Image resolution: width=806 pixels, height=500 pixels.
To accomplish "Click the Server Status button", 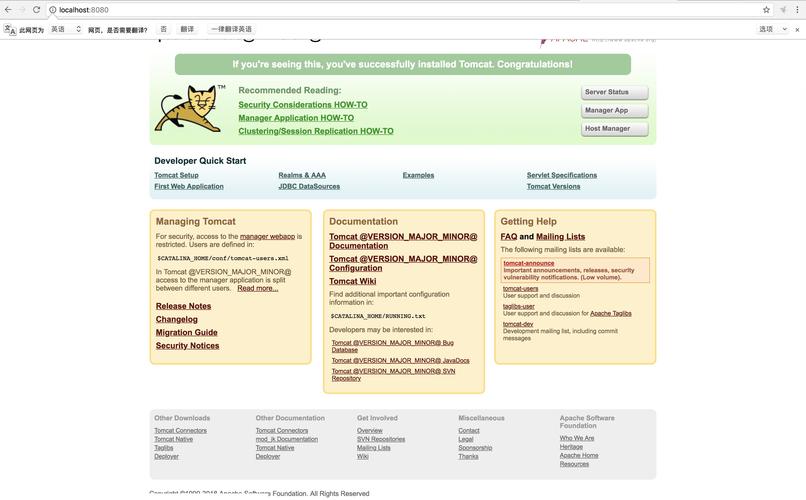I will pos(614,92).
